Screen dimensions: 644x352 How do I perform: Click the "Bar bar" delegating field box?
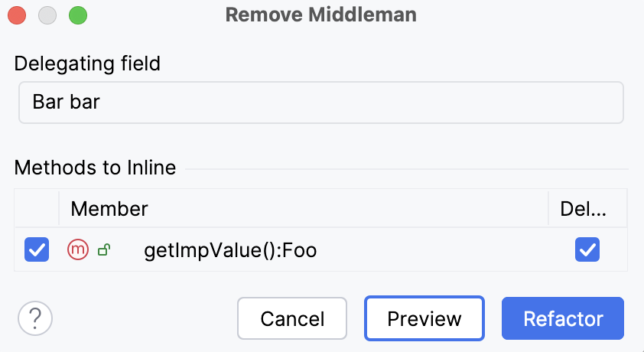point(321,103)
